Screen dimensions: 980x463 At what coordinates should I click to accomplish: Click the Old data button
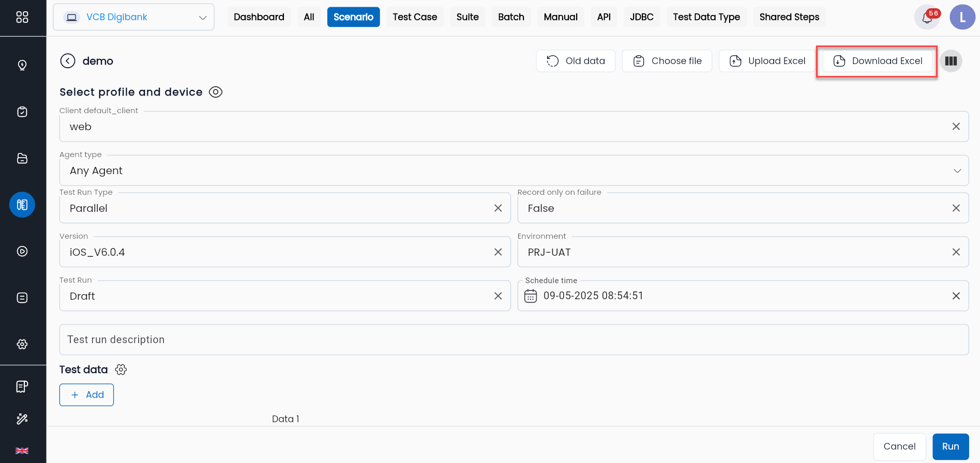pos(576,61)
